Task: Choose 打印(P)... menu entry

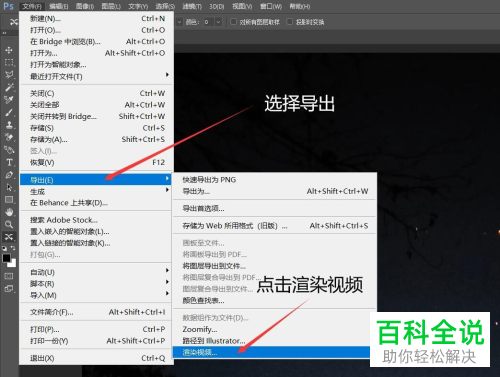Action: point(97,330)
